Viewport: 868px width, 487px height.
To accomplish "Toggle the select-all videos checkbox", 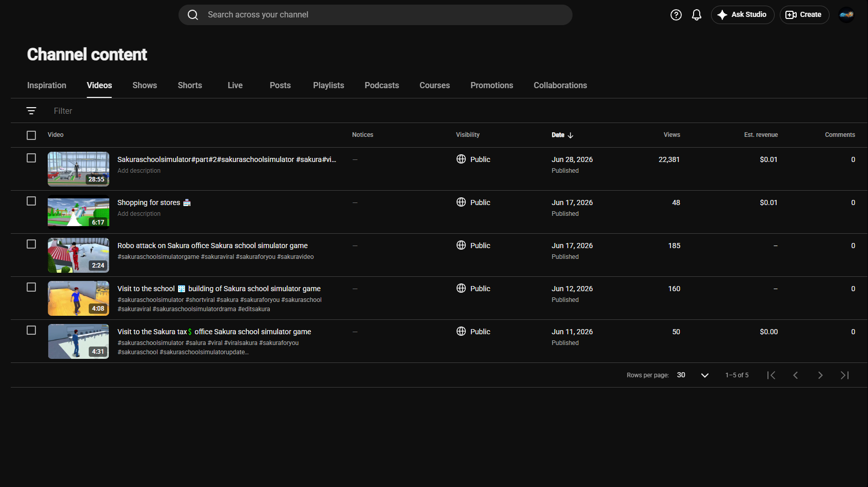I will tap(31, 135).
